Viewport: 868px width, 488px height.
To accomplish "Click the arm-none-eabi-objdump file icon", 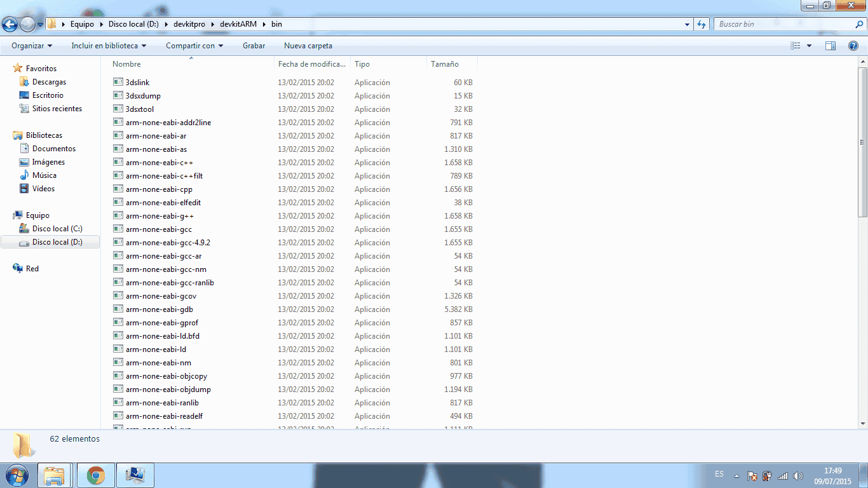I will coord(118,389).
